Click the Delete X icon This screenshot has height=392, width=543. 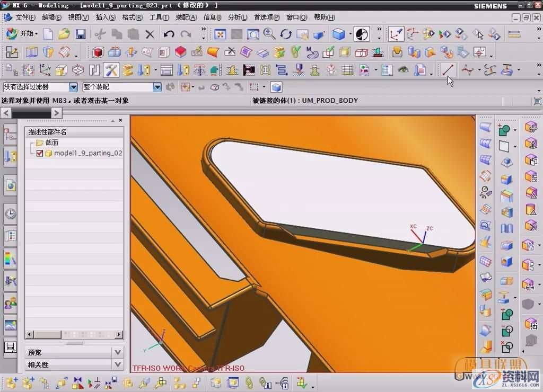(x=150, y=34)
